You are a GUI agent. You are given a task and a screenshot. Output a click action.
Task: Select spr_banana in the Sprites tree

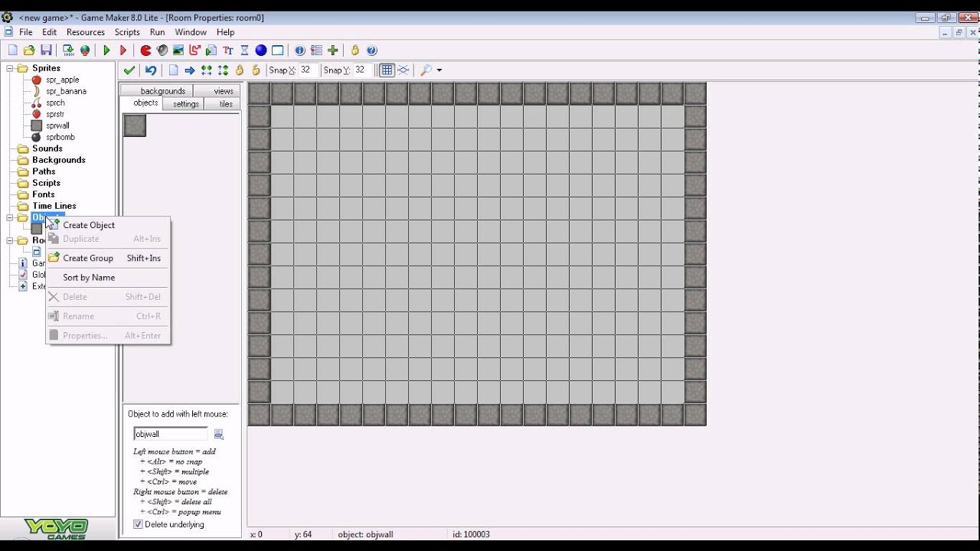(66, 91)
